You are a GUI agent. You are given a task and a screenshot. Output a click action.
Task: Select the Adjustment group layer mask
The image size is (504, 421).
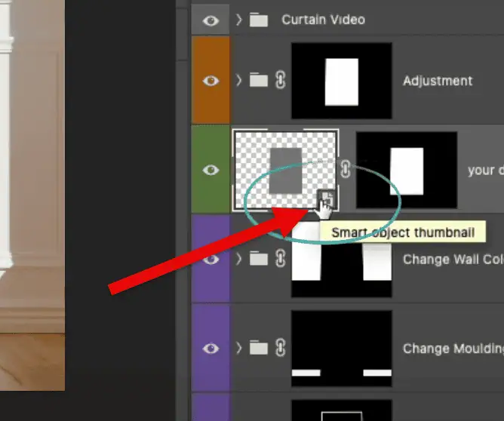[342, 81]
